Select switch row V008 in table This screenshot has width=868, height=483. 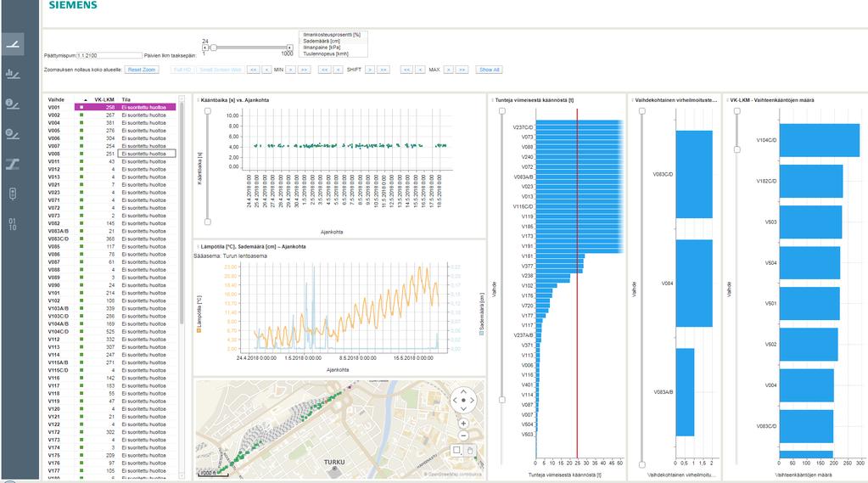(111, 154)
